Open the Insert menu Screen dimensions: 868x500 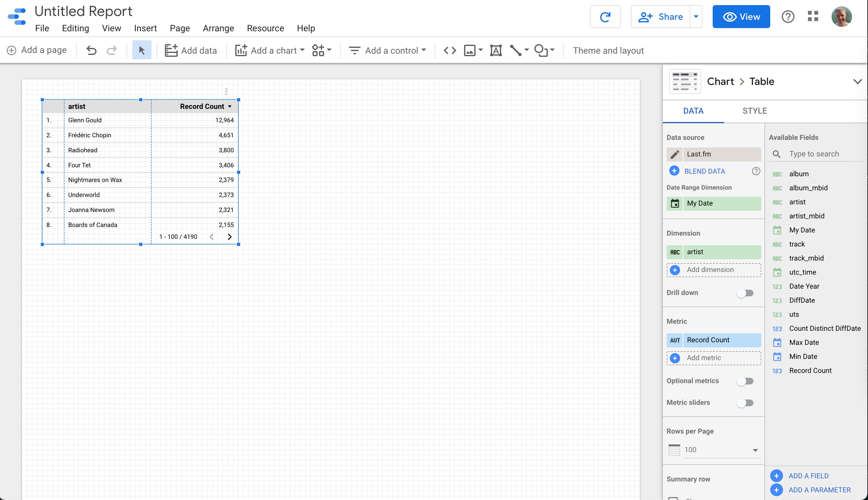tap(145, 28)
